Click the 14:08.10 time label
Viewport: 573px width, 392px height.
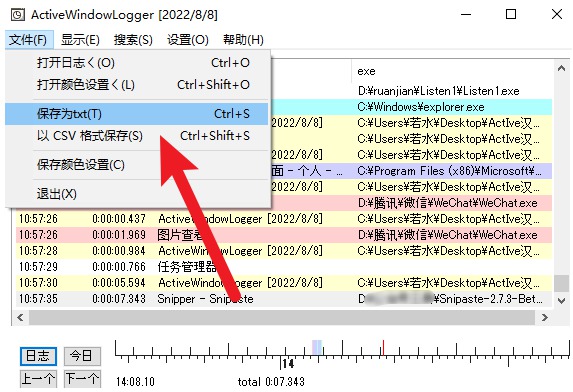click(136, 382)
